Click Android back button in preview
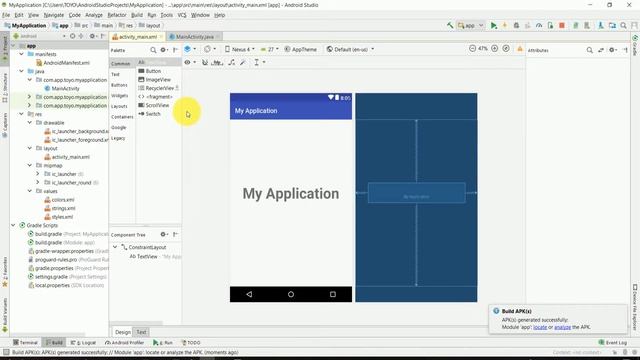 click(x=249, y=294)
